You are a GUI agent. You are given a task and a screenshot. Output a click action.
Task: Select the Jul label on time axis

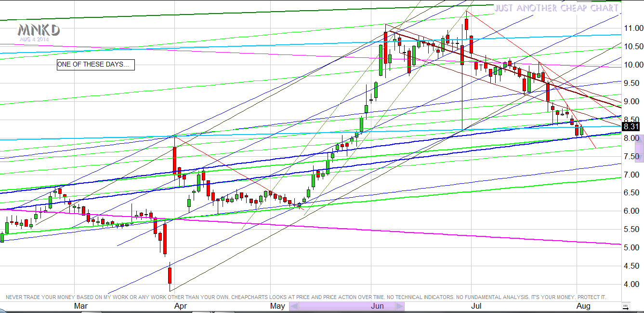point(476,306)
